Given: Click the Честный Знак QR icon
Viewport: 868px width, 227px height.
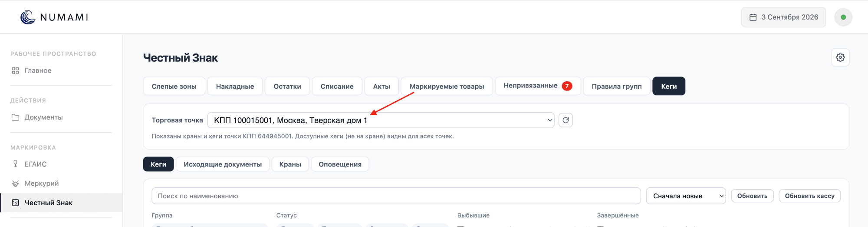Looking at the screenshot, I should coord(15,203).
